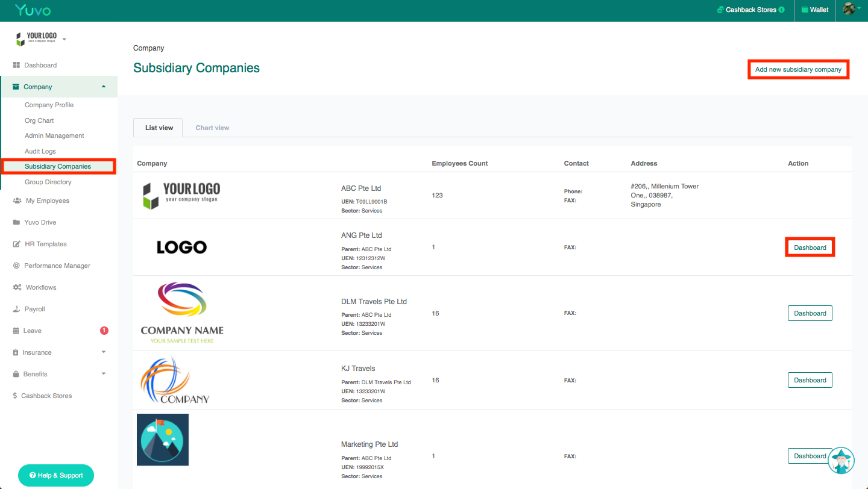Click KJ Travels company logo thumbnail

175,380
